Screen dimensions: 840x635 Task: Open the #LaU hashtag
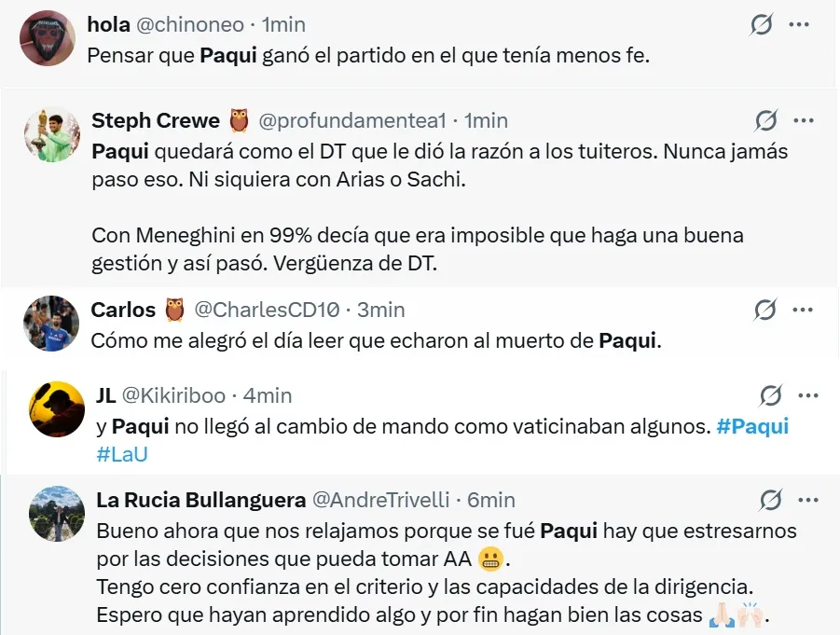click(x=122, y=455)
